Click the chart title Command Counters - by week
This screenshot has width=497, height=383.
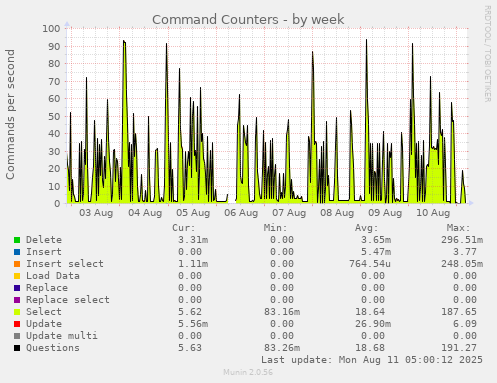point(248,19)
